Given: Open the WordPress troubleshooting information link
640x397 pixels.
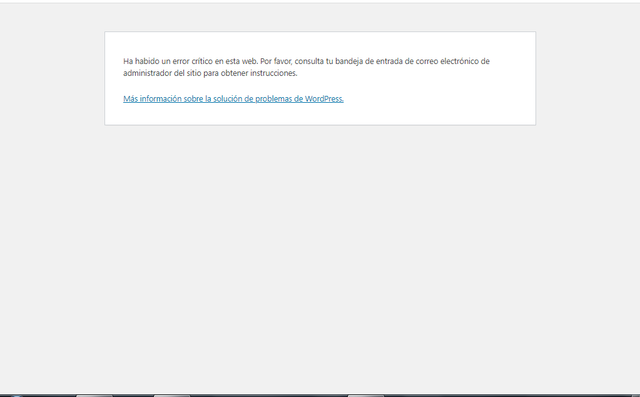Looking at the screenshot, I should pos(233,99).
